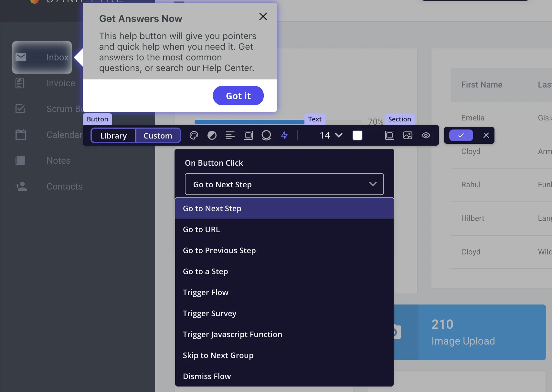552x392 pixels.
Task: Close the Get Answers Now tooltip
Action: [263, 16]
